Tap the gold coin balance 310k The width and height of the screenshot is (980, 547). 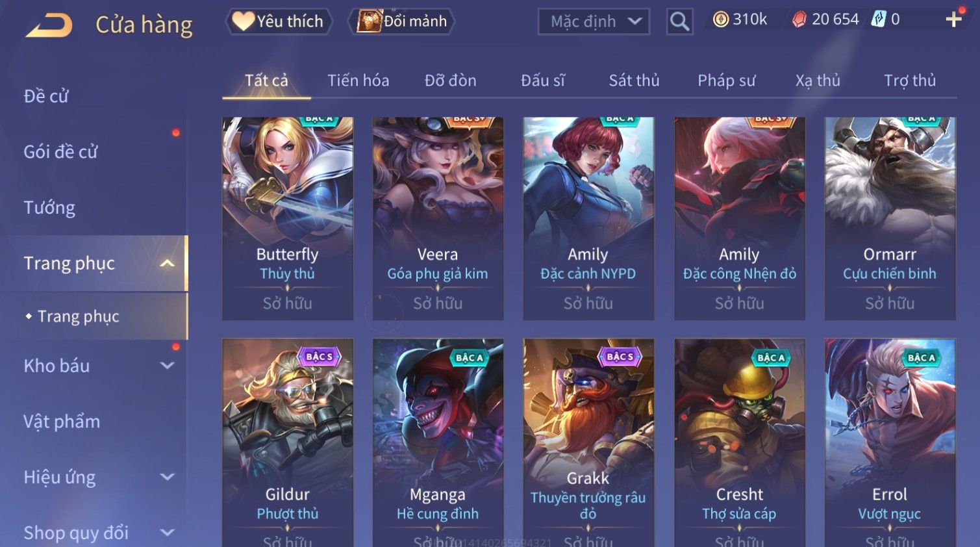point(740,19)
